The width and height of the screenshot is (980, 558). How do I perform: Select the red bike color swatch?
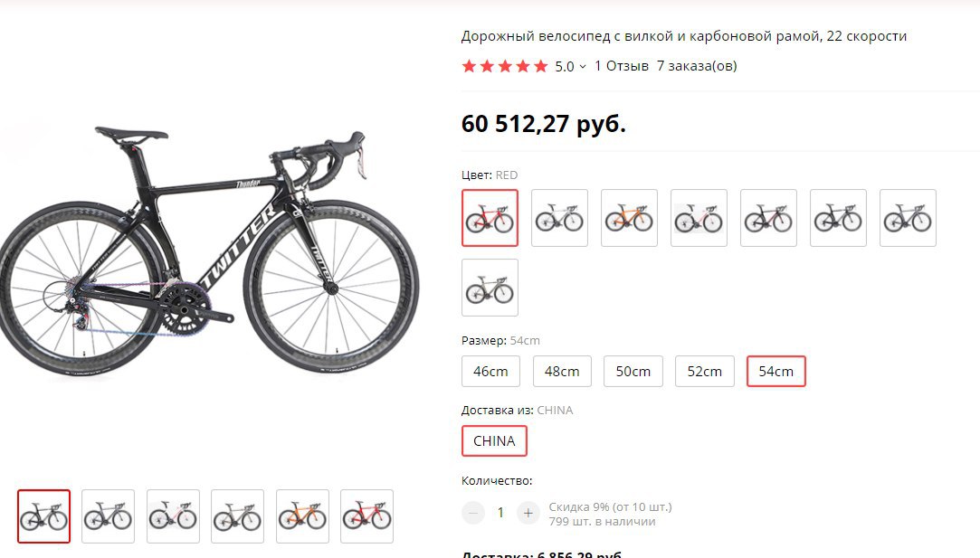490,218
